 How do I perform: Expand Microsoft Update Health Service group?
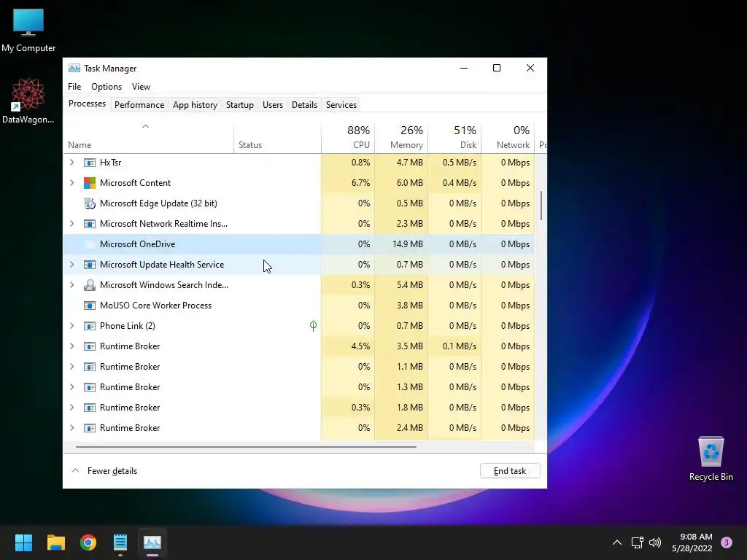pos(72,265)
